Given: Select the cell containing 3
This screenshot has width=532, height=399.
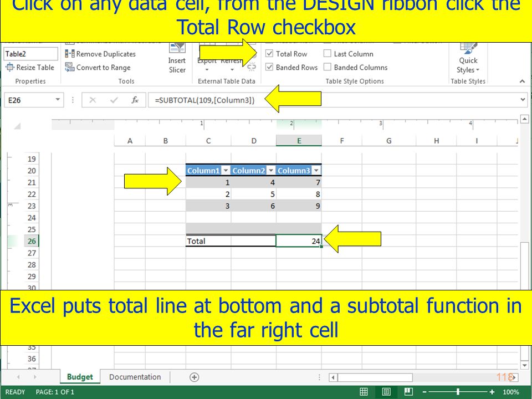Looking at the screenshot, I should point(208,206).
